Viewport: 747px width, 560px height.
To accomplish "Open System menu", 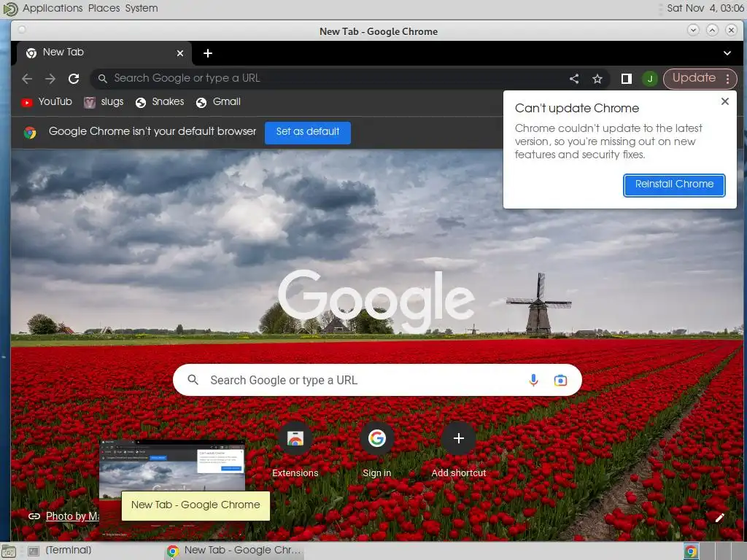I will [x=142, y=8].
